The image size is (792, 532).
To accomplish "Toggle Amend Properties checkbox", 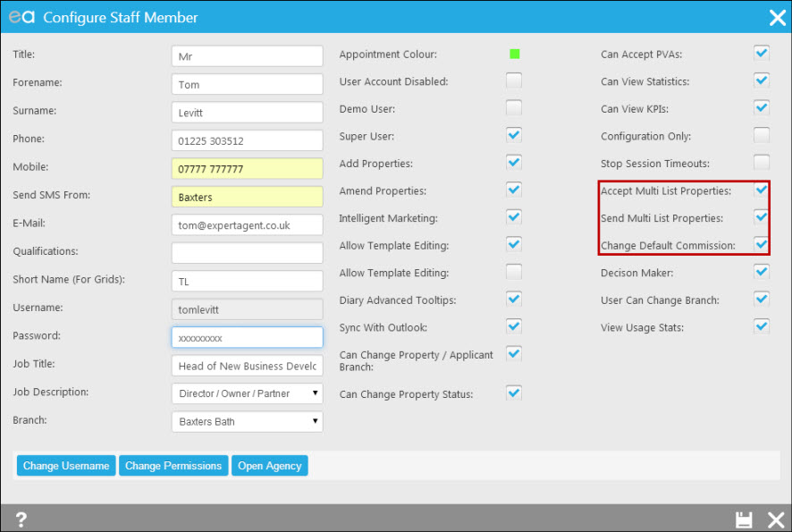I will coord(514,190).
